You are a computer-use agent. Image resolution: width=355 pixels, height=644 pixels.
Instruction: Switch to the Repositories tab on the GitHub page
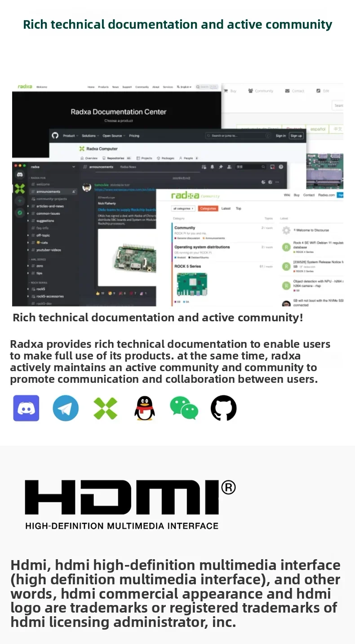click(116, 158)
